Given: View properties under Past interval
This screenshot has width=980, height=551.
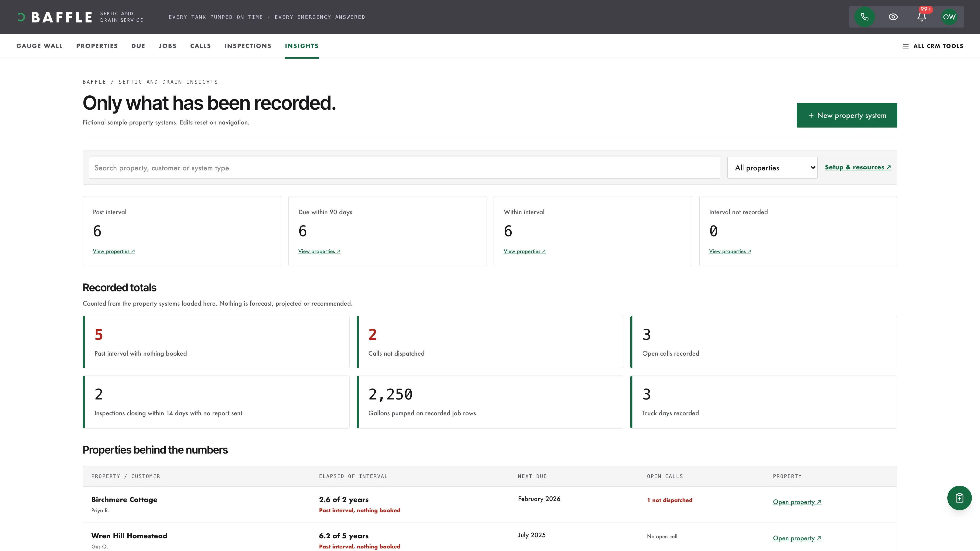Looking at the screenshot, I should [114, 251].
